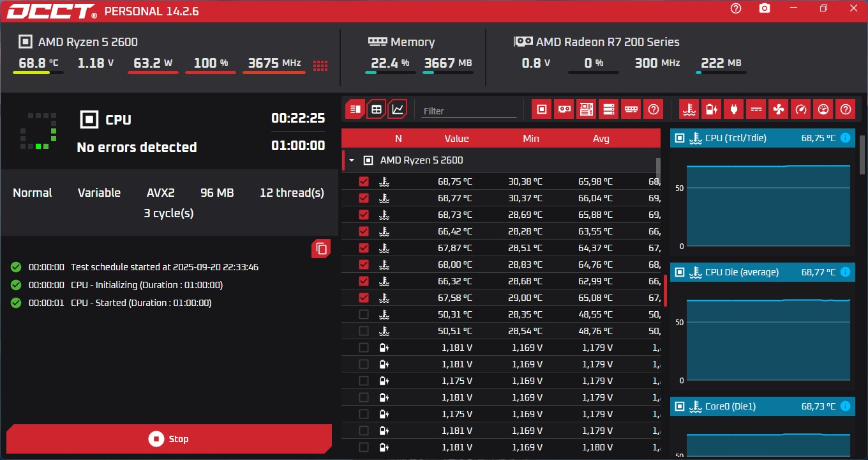Click the CPU test icon beside No errors detected
The height and width of the screenshot is (460, 868).
pyautogui.click(x=89, y=119)
